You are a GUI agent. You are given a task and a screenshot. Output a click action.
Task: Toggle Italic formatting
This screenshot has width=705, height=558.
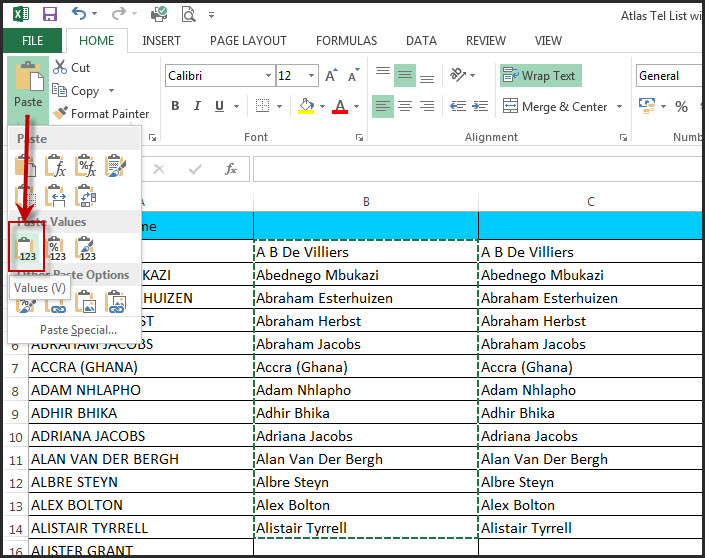(199, 107)
